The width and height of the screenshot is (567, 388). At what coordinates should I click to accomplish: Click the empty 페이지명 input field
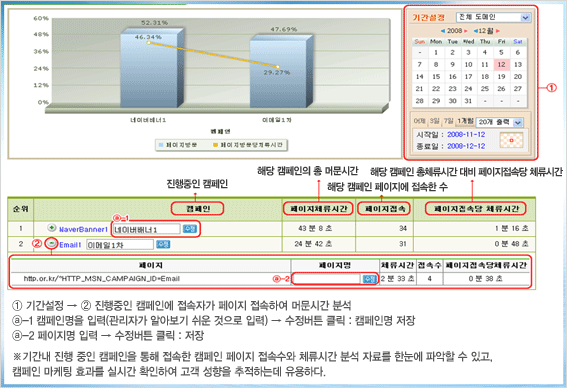327,279
